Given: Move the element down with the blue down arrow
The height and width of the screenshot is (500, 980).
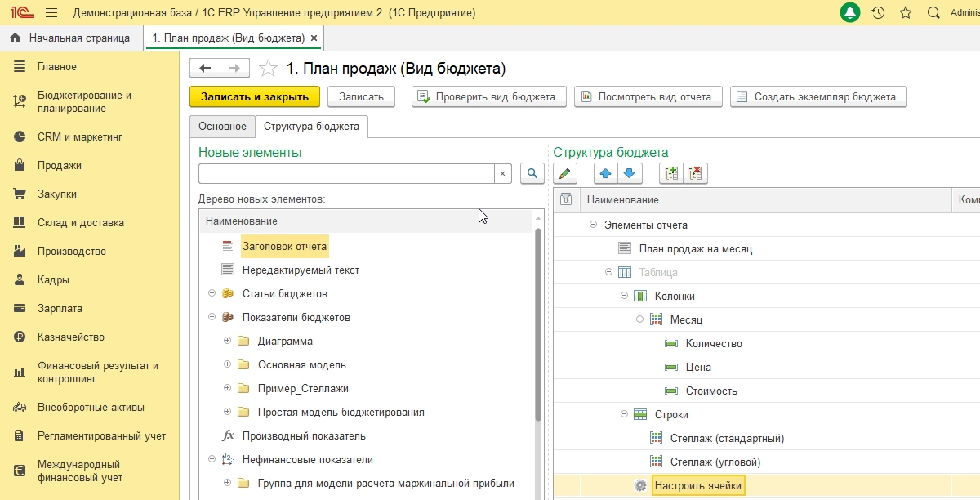Looking at the screenshot, I should pyautogui.click(x=630, y=173).
